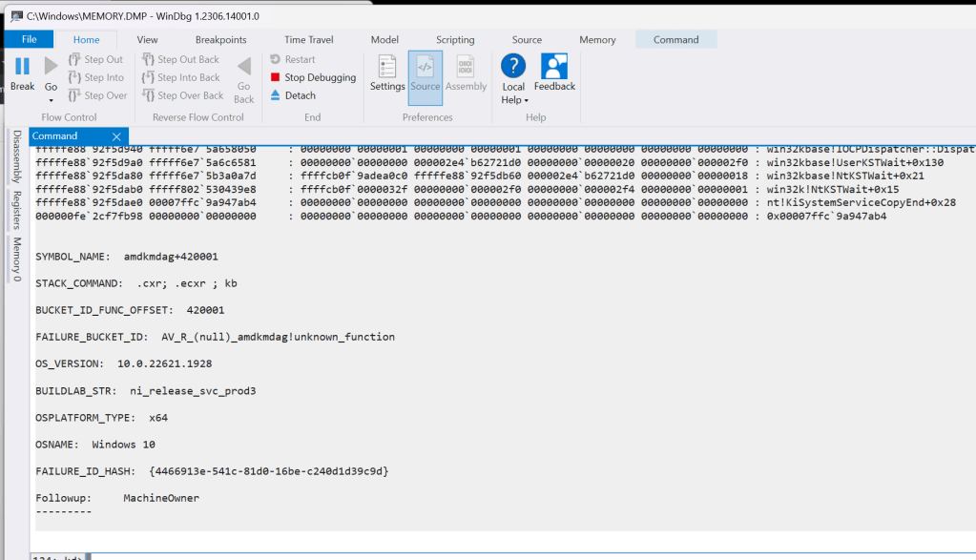The image size is (976, 560).
Task: Click the win32k!NtKSTWait+0x15 stack entry
Action: tap(832, 189)
